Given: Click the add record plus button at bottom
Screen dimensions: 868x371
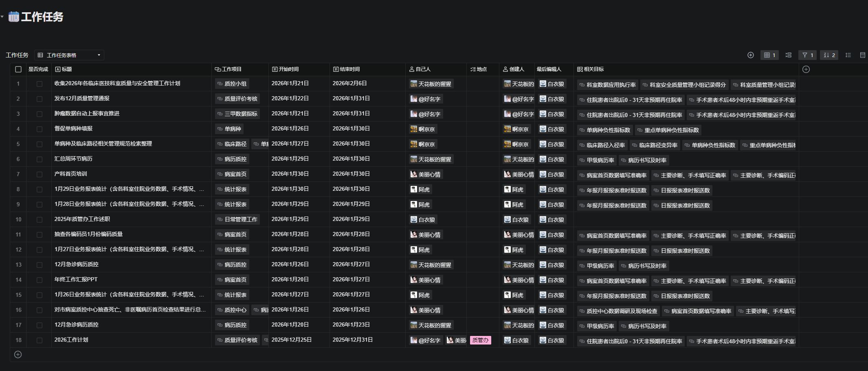Looking at the screenshot, I should pos(18,354).
